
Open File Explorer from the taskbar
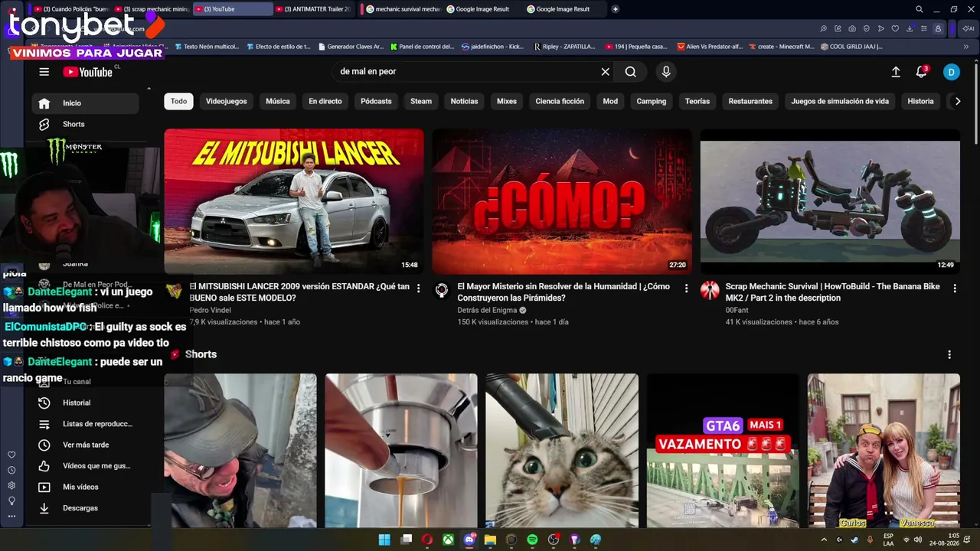(x=490, y=540)
